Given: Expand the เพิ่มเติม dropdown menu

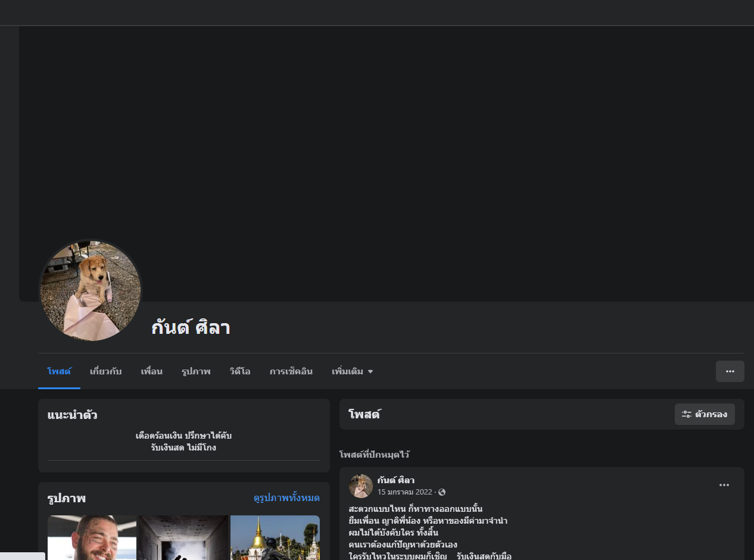Looking at the screenshot, I should click(x=353, y=371).
